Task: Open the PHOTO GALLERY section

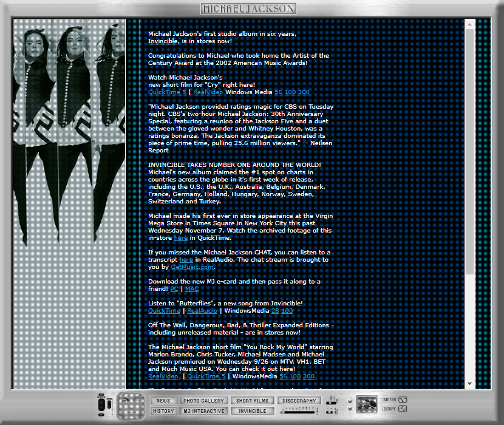Action: click(x=204, y=401)
